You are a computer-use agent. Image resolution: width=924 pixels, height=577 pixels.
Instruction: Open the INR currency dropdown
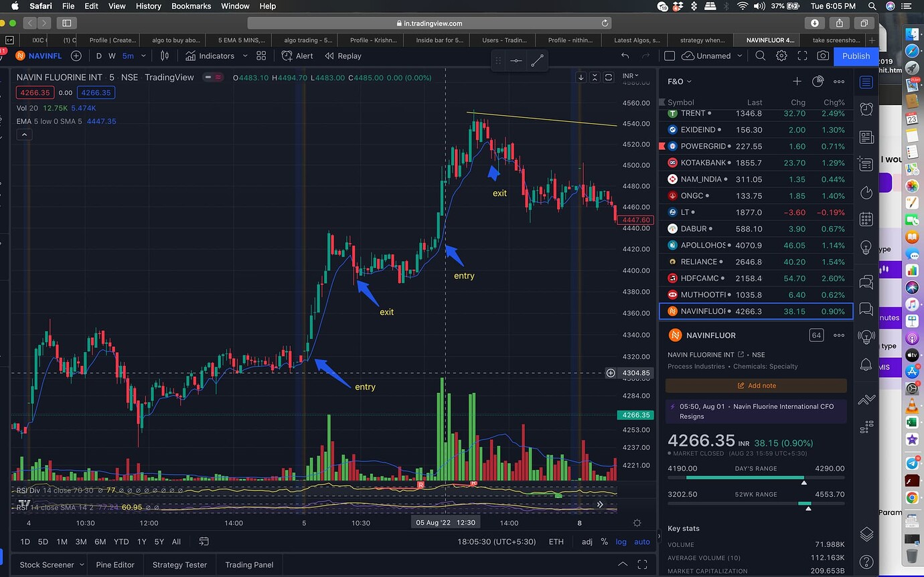[x=630, y=76]
